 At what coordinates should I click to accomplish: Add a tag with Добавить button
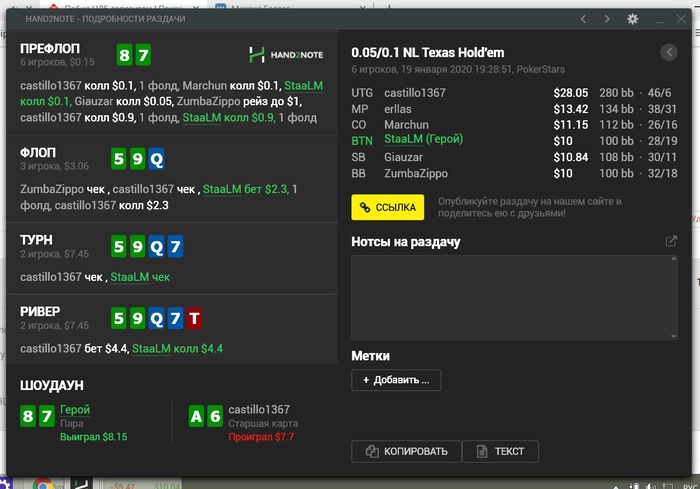click(396, 380)
